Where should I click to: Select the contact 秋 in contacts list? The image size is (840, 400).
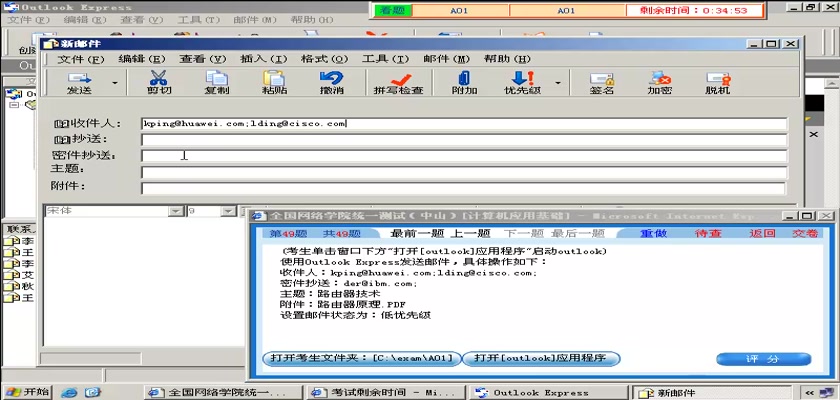(19, 286)
